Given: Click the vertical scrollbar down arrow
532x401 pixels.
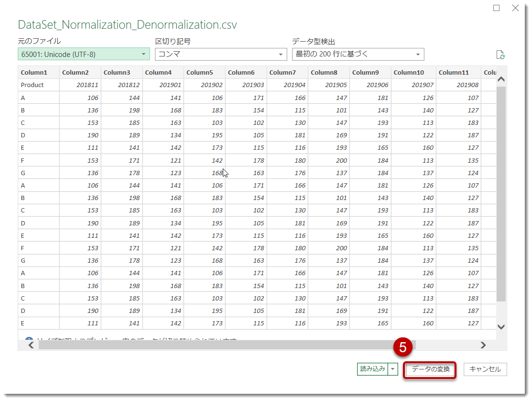Looking at the screenshot, I should 501,327.
